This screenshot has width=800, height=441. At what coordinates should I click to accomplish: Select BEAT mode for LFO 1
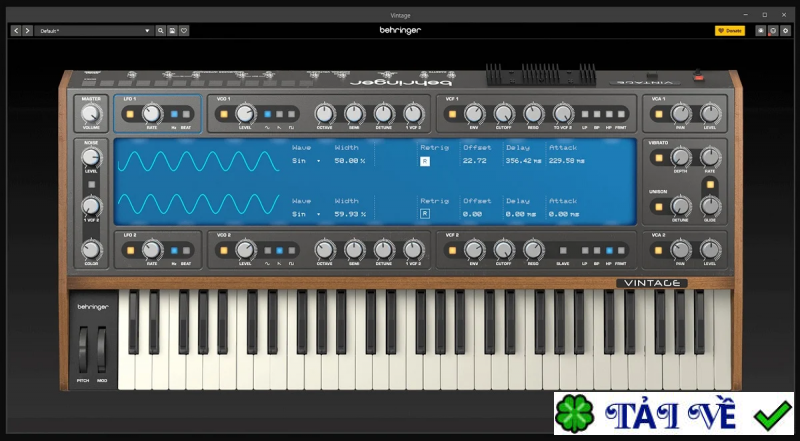pos(186,114)
